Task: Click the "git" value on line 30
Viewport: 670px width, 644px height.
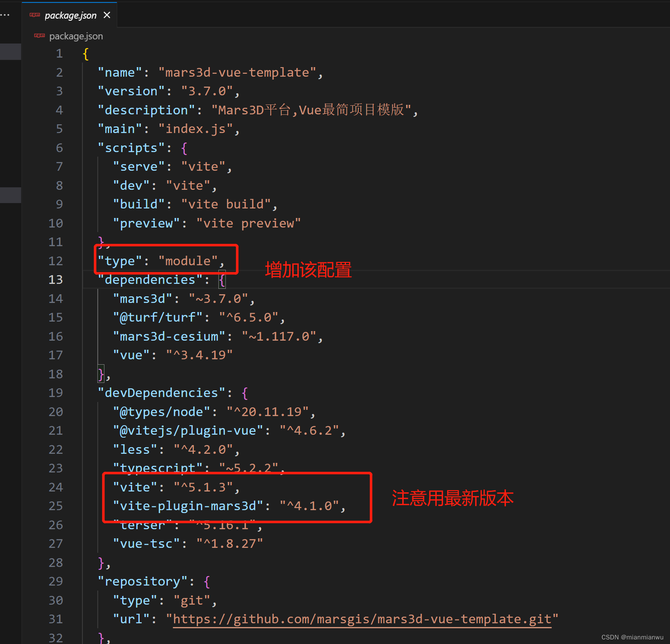Action: click(x=192, y=600)
